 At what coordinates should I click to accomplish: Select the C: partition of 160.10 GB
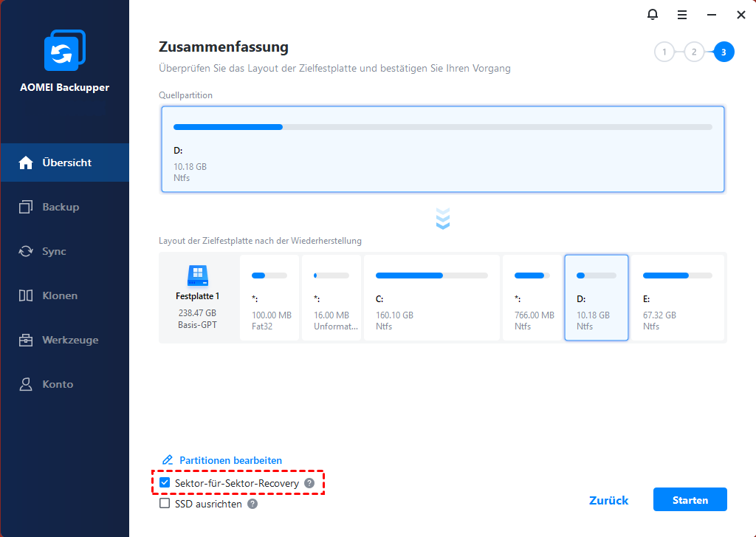[432, 298]
